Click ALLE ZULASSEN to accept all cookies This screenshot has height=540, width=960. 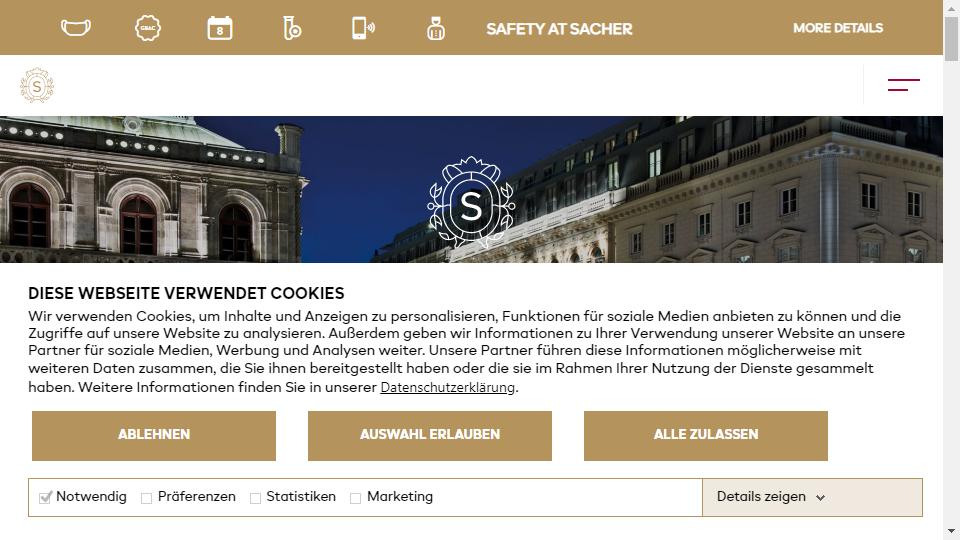click(x=705, y=435)
